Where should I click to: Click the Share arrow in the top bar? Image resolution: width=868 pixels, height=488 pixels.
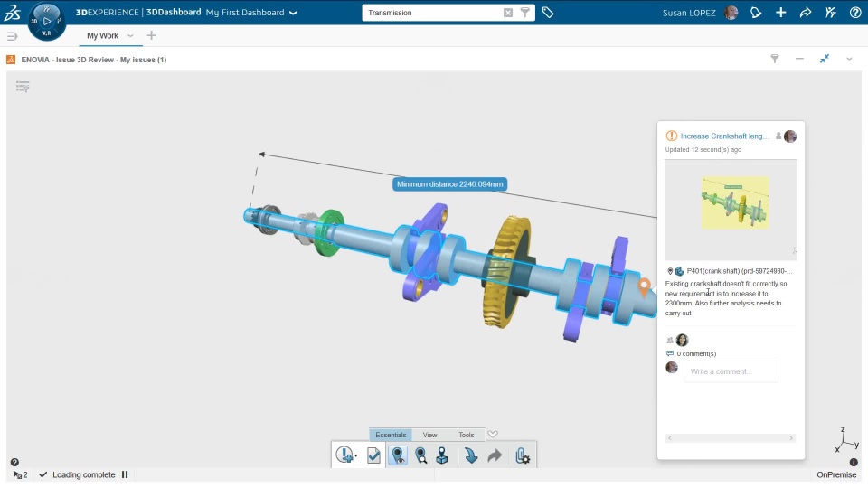pyautogui.click(x=806, y=13)
